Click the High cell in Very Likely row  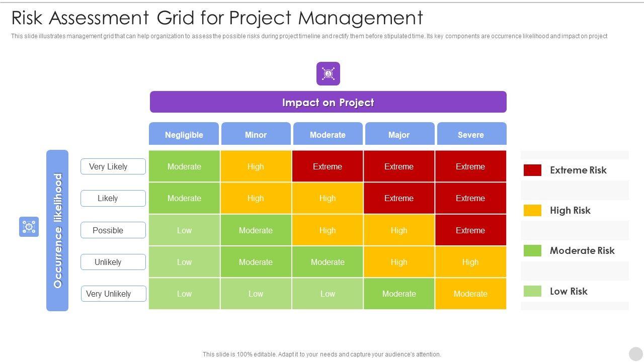[x=256, y=166]
